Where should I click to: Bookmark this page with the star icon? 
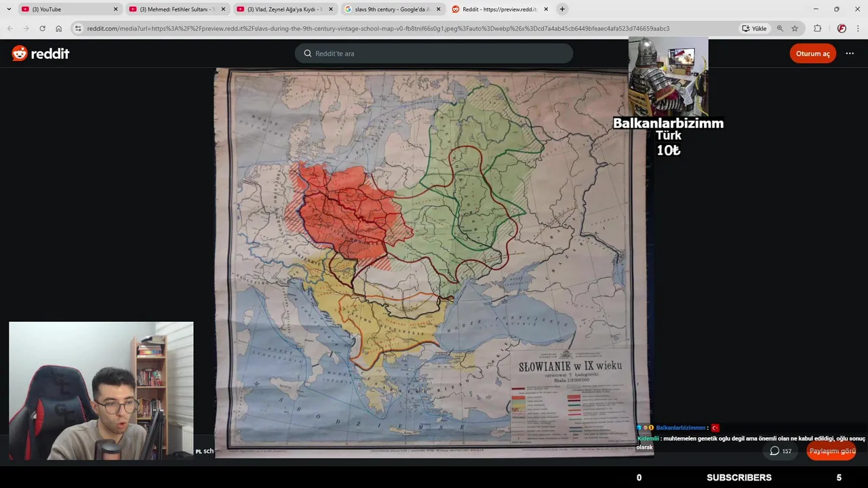point(795,28)
